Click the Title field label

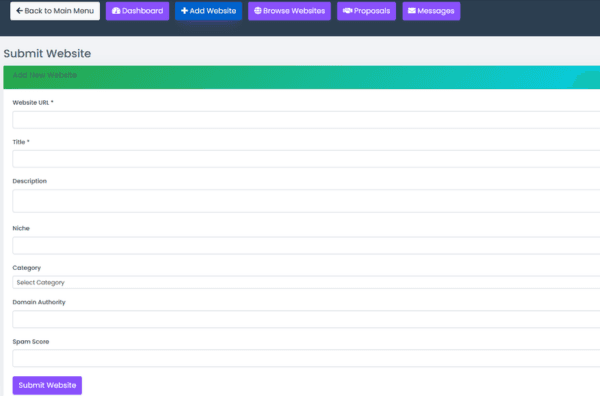[21, 142]
